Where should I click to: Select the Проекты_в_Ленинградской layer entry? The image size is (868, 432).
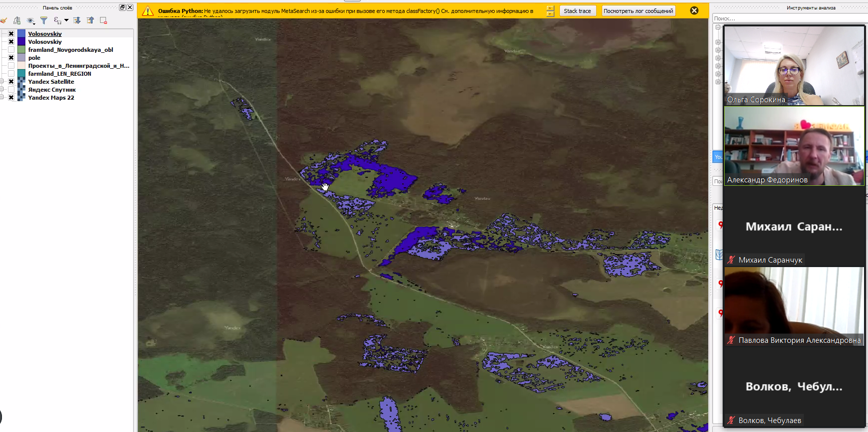point(79,66)
